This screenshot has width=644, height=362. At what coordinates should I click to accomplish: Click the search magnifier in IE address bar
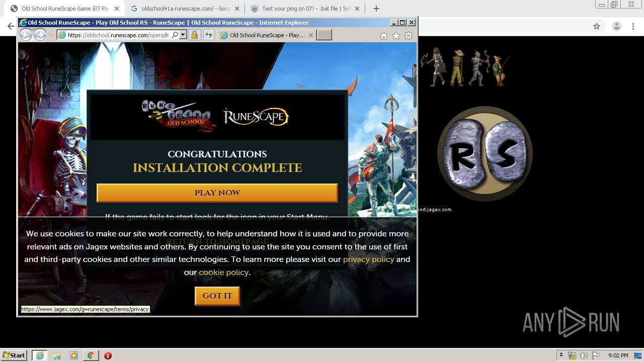point(175,35)
